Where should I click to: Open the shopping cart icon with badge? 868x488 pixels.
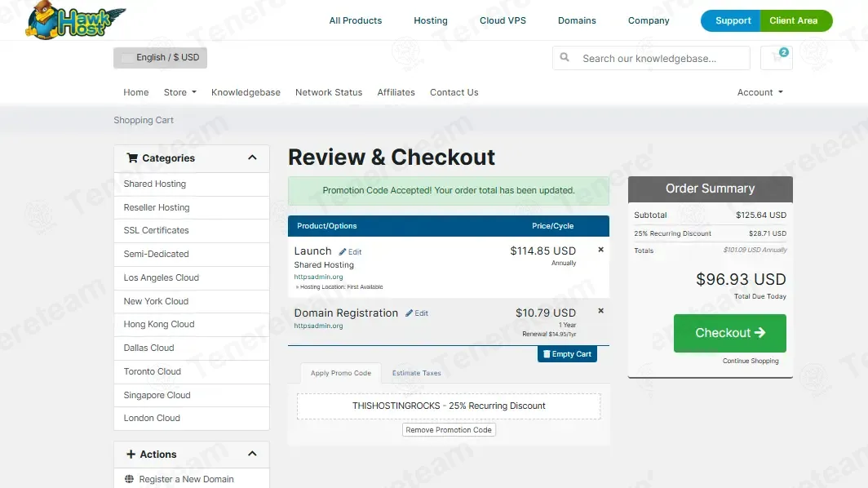point(776,58)
